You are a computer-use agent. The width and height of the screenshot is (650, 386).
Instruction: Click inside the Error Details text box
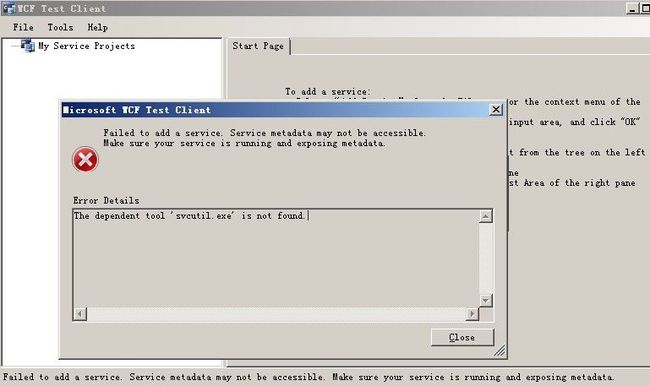click(x=276, y=258)
